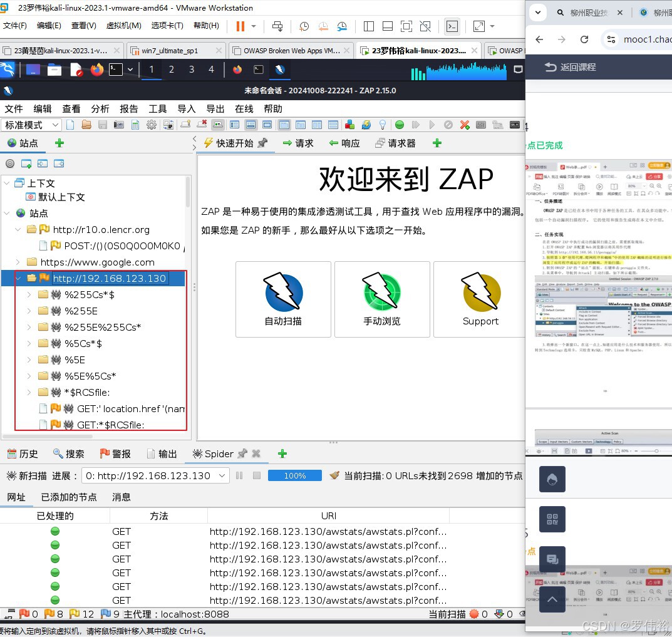Toggle the expand Information tabs layout button
The width and height of the screenshot is (672, 637).
[251, 125]
